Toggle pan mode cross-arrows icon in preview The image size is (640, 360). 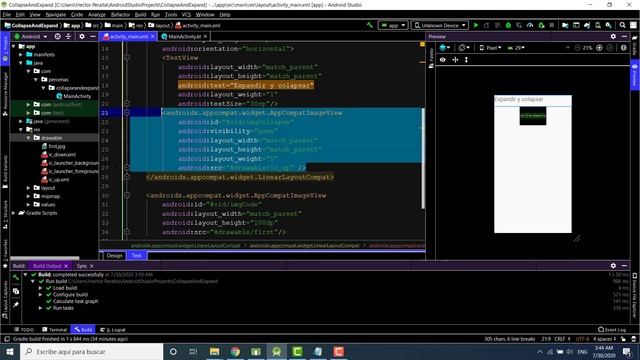tap(455, 60)
